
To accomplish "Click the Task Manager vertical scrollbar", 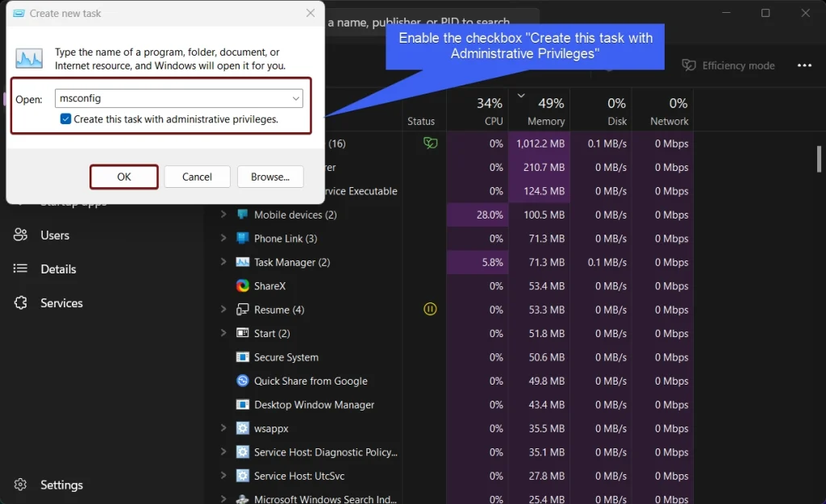I will pyautogui.click(x=819, y=159).
